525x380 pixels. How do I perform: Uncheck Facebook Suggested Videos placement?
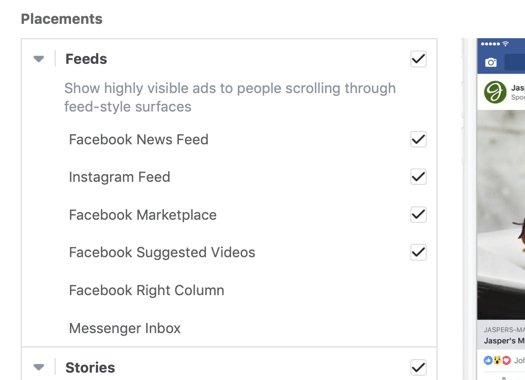point(418,252)
